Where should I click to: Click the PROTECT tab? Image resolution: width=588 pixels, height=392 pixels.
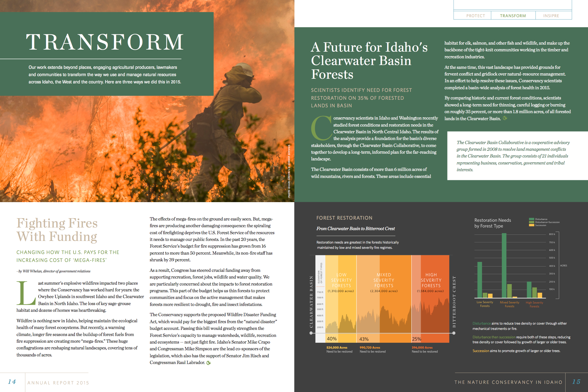[x=475, y=16]
